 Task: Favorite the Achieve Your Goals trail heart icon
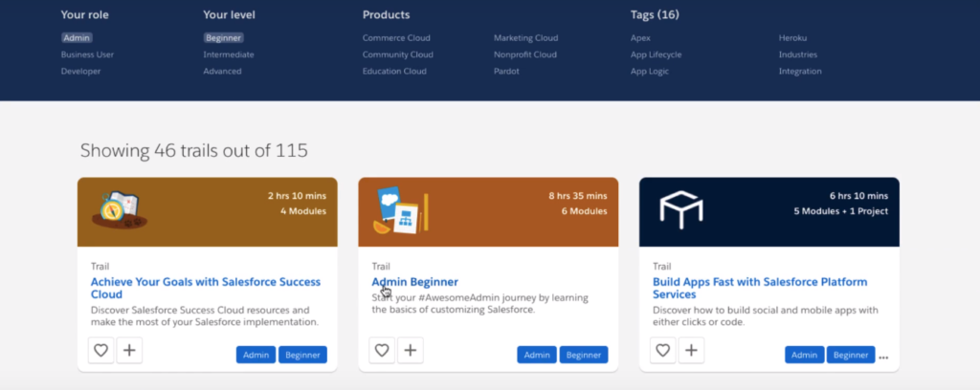coord(100,350)
